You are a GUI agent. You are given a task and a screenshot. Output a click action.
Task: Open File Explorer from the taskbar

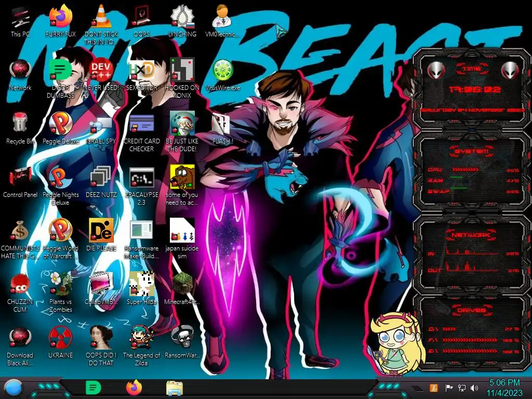175,389
